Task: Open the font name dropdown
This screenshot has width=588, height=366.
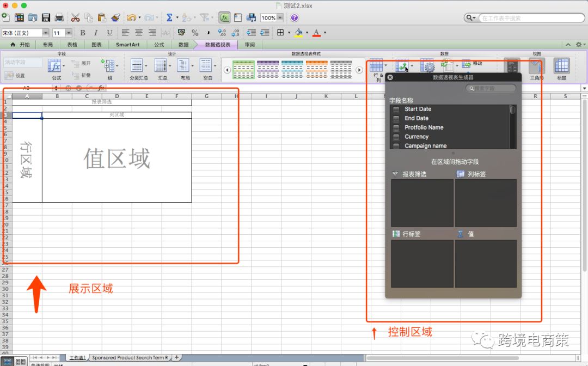Action: point(45,33)
